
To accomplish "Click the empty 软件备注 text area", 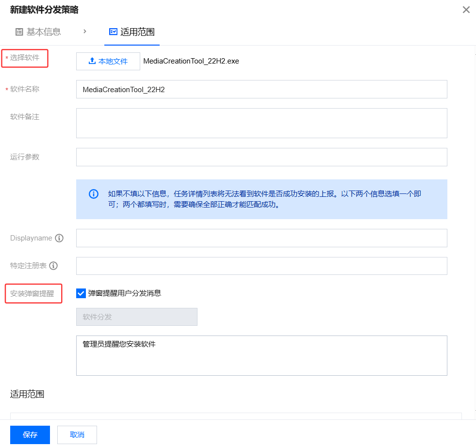I will [261, 123].
